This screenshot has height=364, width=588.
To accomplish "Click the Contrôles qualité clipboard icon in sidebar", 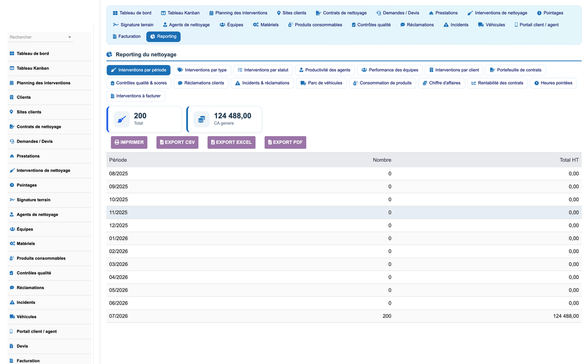I will 12,273.
